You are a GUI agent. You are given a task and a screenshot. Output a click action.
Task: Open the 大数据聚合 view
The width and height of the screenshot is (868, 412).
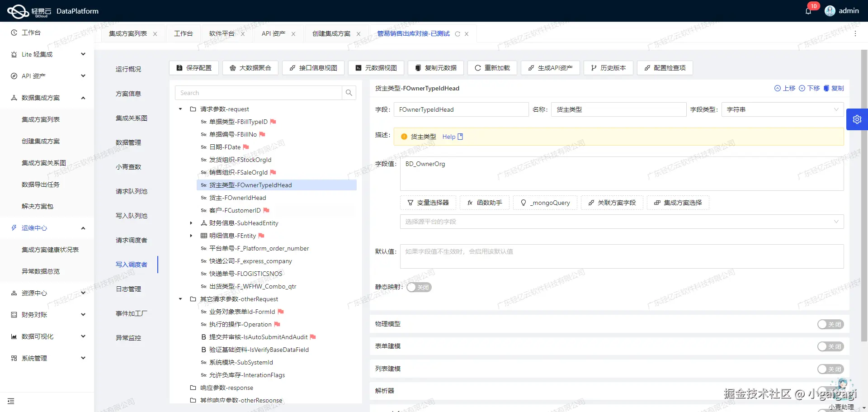[x=250, y=68]
